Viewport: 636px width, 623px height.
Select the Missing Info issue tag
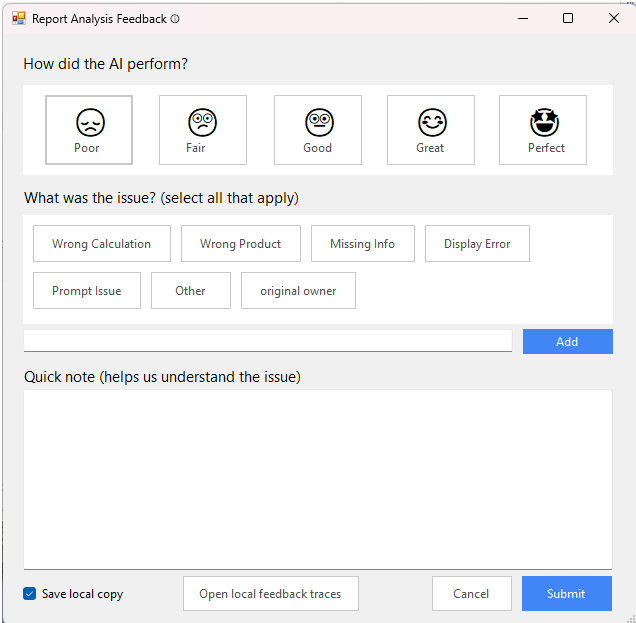point(362,244)
